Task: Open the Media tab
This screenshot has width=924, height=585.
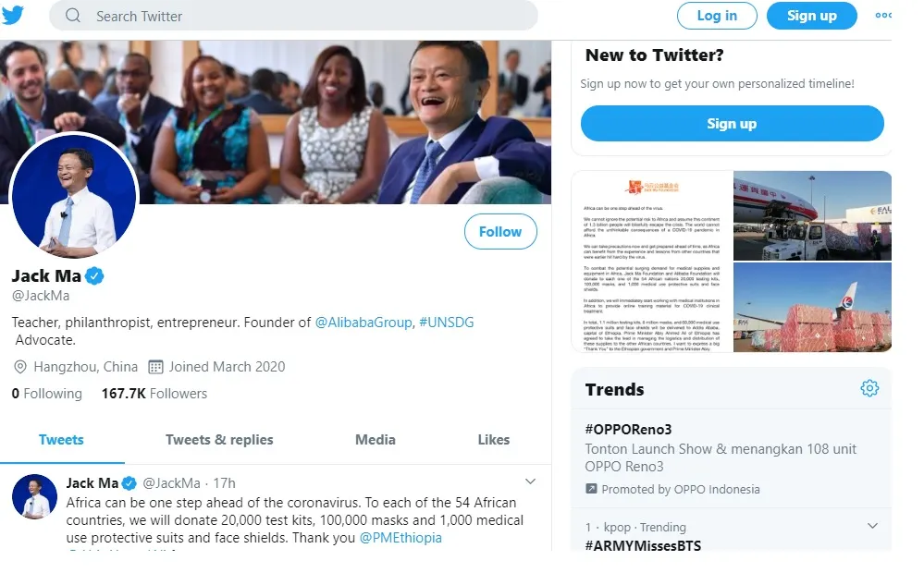Action: coord(375,440)
